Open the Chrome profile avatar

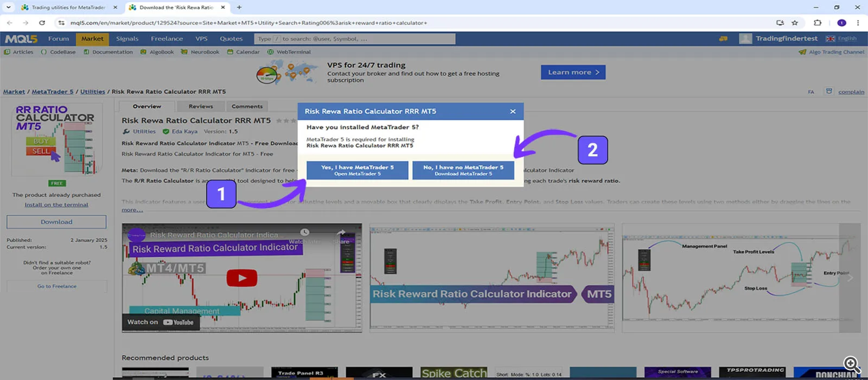[x=841, y=23]
